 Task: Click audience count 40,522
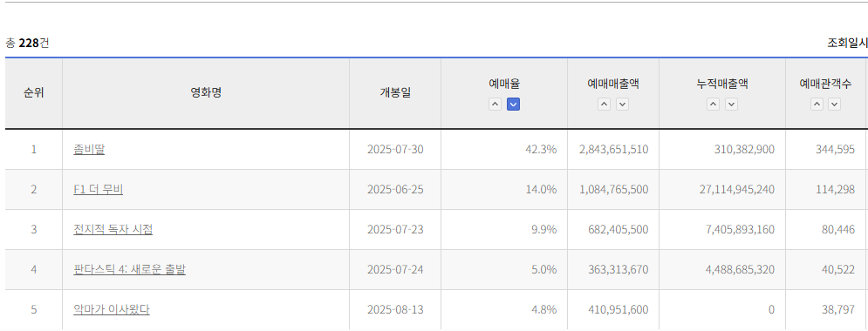[x=838, y=270]
